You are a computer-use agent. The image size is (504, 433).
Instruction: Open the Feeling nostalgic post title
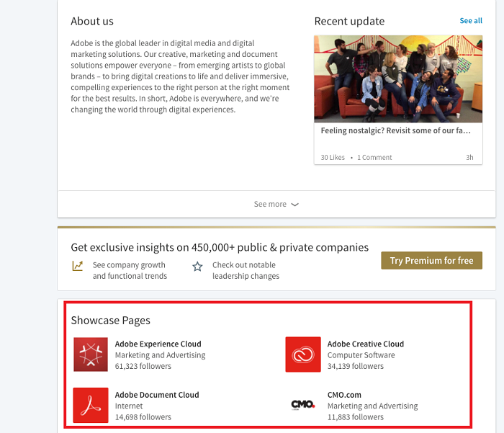click(396, 131)
